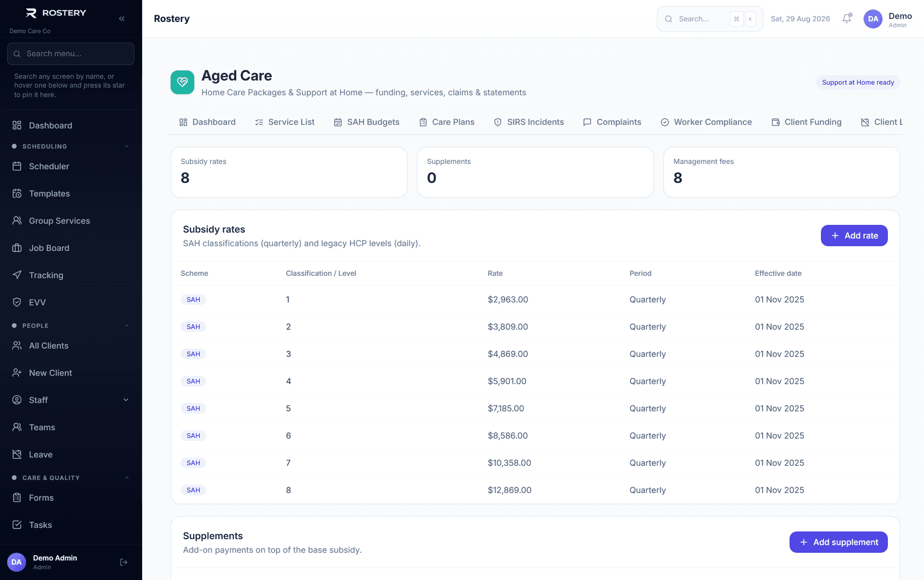Switch to the Service List tab
924x580 pixels.
click(x=285, y=122)
